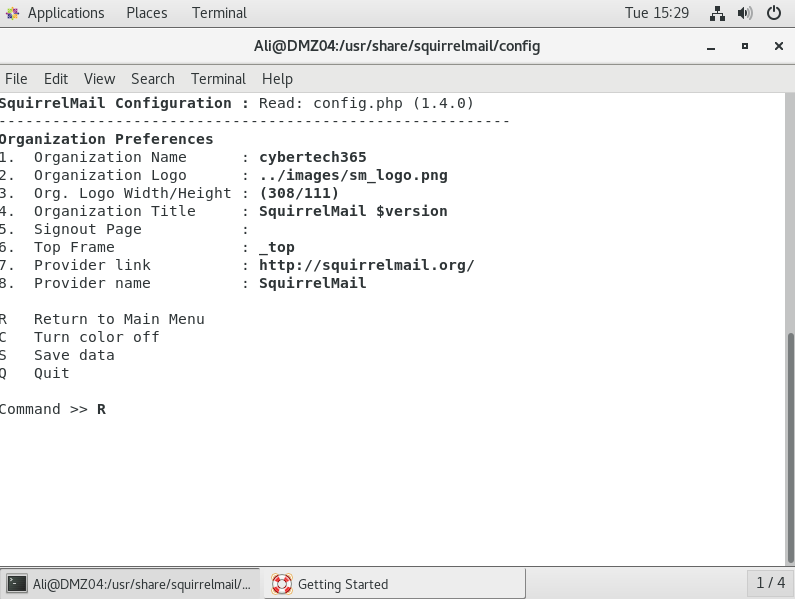Click the Read: config.php (1.4.0) text
The image size is (795, 599).
366,103
